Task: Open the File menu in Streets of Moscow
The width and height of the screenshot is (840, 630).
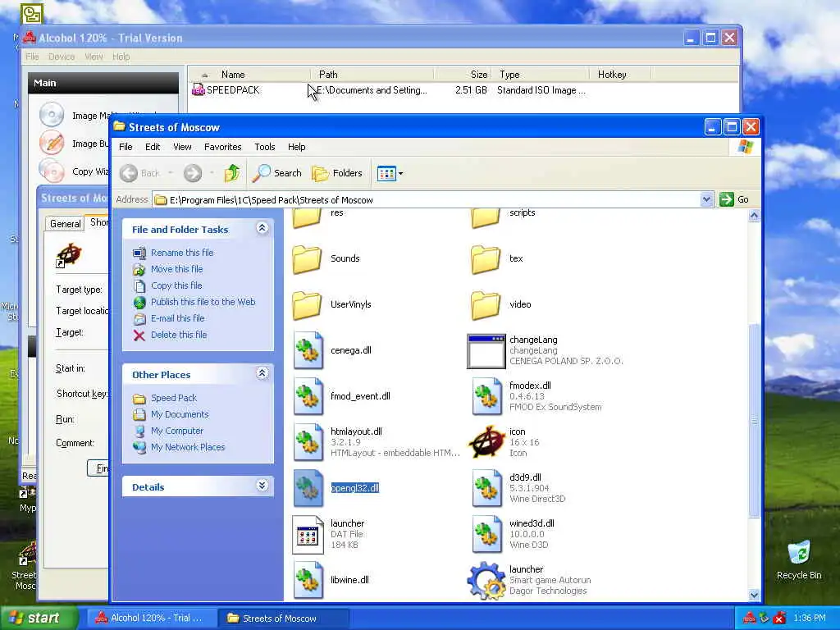Action: (x=126, y=147)
